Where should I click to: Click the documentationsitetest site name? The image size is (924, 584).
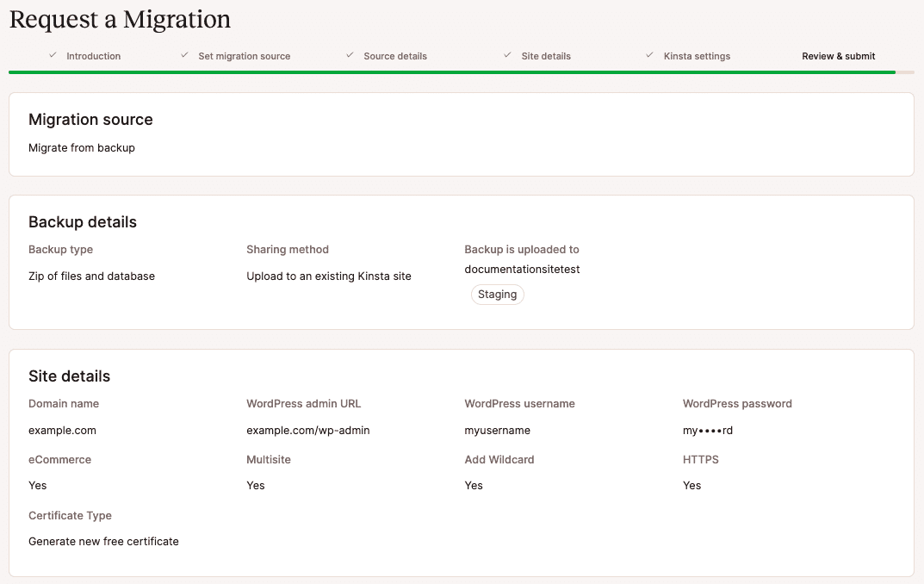coord(522,270)
